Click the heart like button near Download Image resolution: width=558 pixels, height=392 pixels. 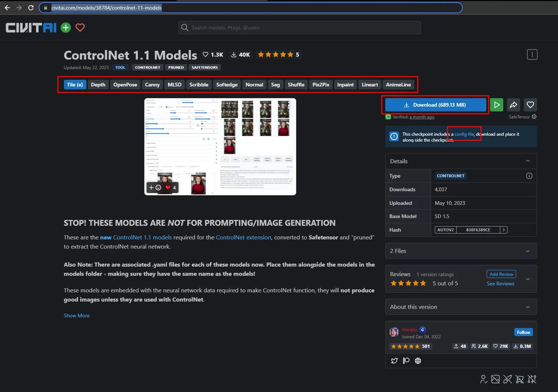click(530, 105)
